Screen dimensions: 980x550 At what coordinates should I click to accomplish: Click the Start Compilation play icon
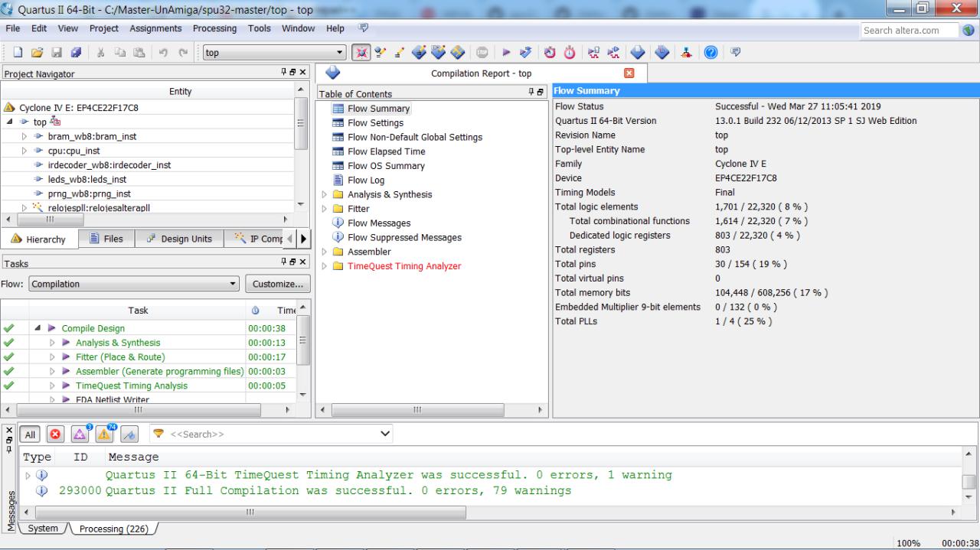[507, 53]
